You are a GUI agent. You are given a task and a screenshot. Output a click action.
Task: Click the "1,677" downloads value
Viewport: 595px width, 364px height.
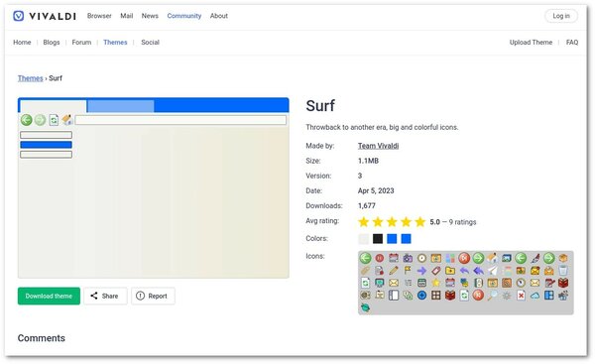click(367, 205)
